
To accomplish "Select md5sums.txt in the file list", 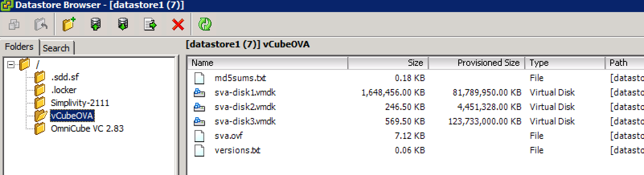I will 240,78.
